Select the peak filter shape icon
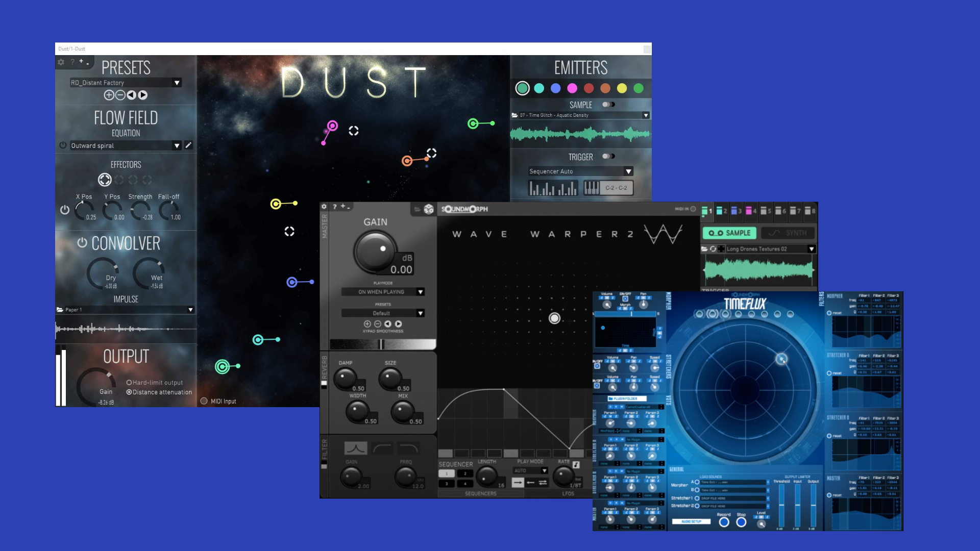This screenshot has height=551, width=980. (x=356, y=448)
